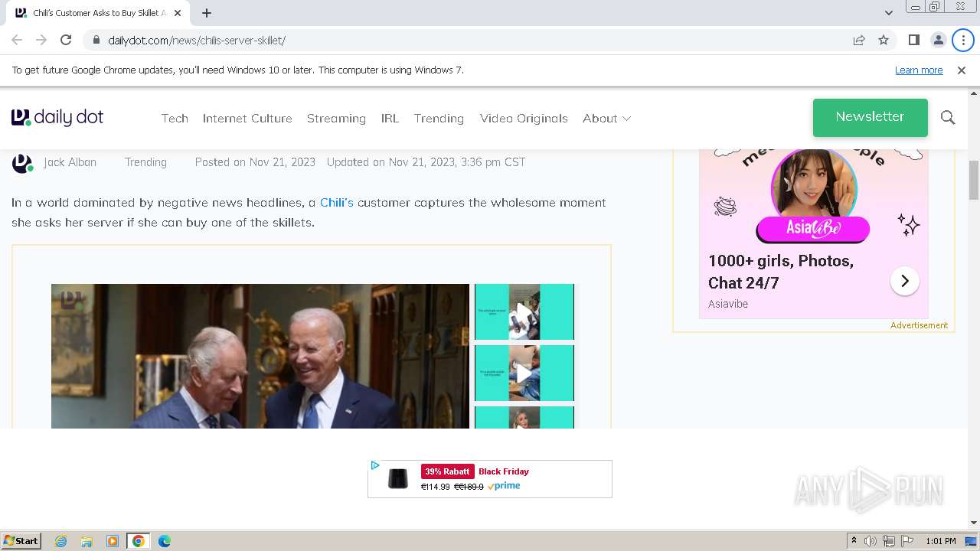This screenshot has width=980, height=551.
Task: Open the Trending category tag under the byline
Action: click(145, 162)
